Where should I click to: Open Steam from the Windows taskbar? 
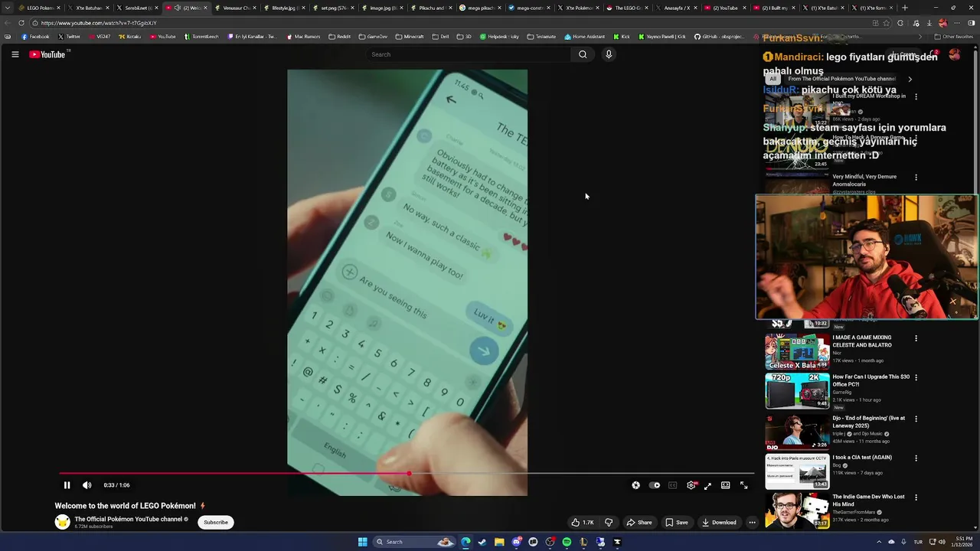coord(482,542)
